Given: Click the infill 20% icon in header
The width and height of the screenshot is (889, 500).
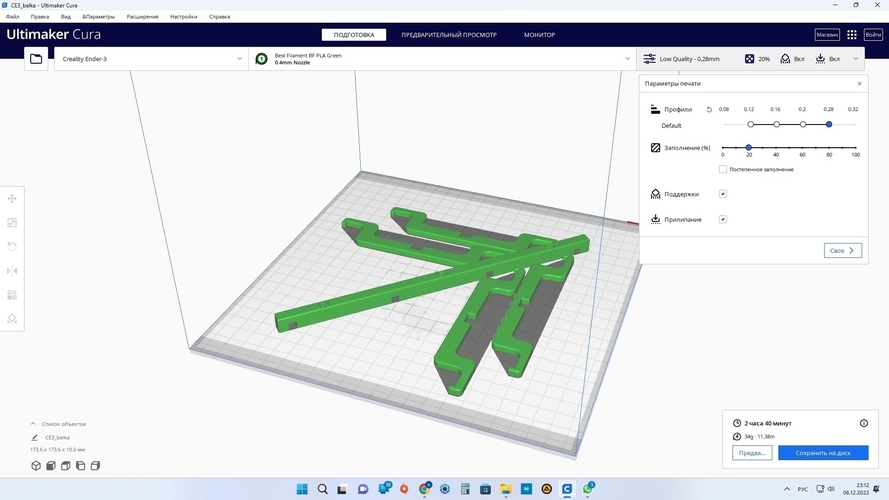Looking at the screenshot, I should tap(749, 59).
